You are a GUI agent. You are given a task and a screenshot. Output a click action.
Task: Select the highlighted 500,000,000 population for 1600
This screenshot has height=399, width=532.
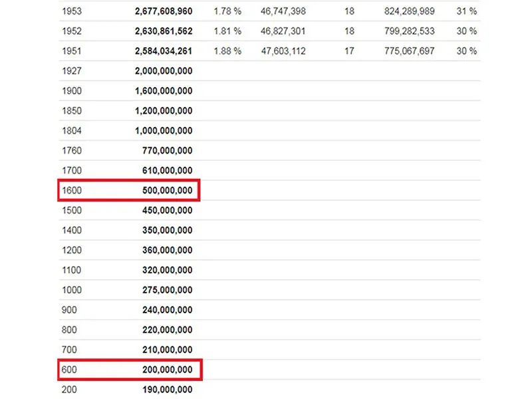pos(167,191)
